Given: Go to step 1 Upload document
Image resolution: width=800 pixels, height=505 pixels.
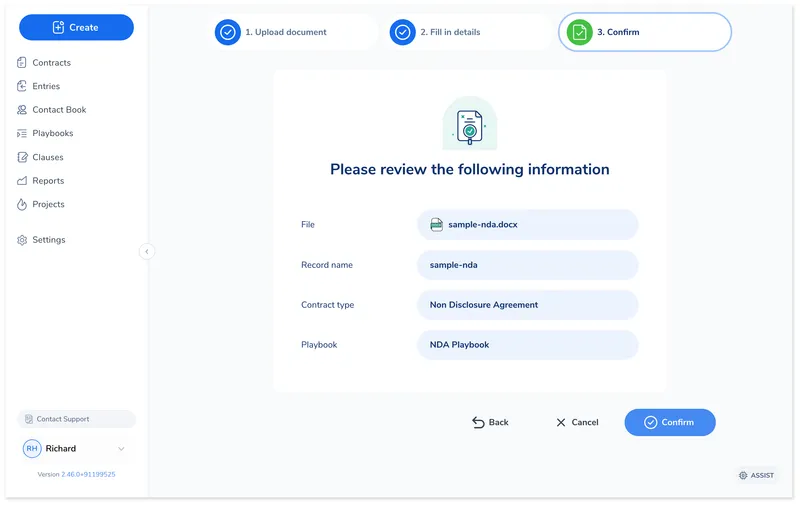Looking at the screenshot, I should tap(295, 32).
